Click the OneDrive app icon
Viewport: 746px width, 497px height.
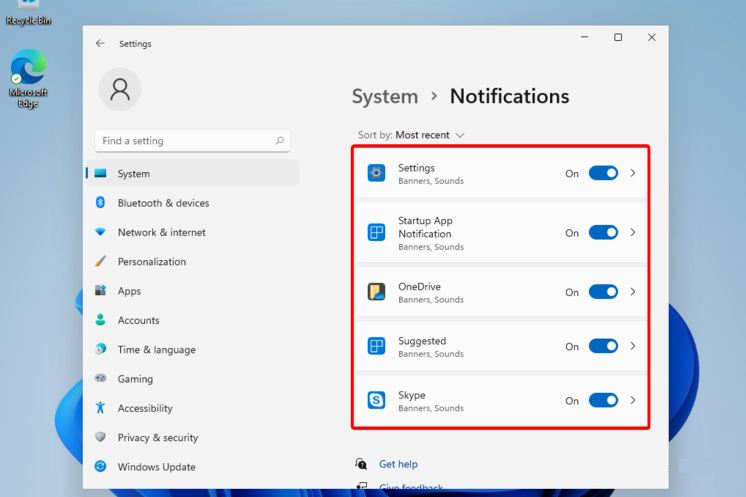376,292
